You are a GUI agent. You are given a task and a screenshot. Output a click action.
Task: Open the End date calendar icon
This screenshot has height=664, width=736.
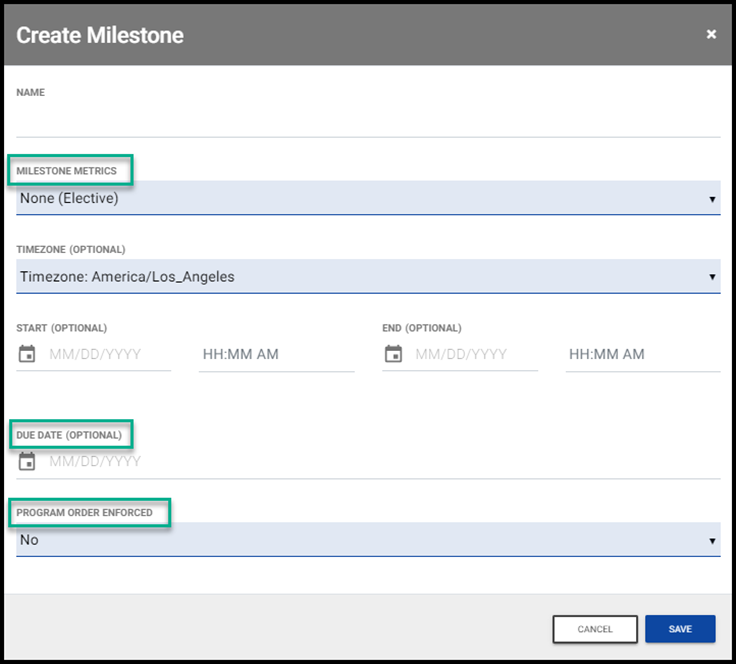(x=394, y=354)
